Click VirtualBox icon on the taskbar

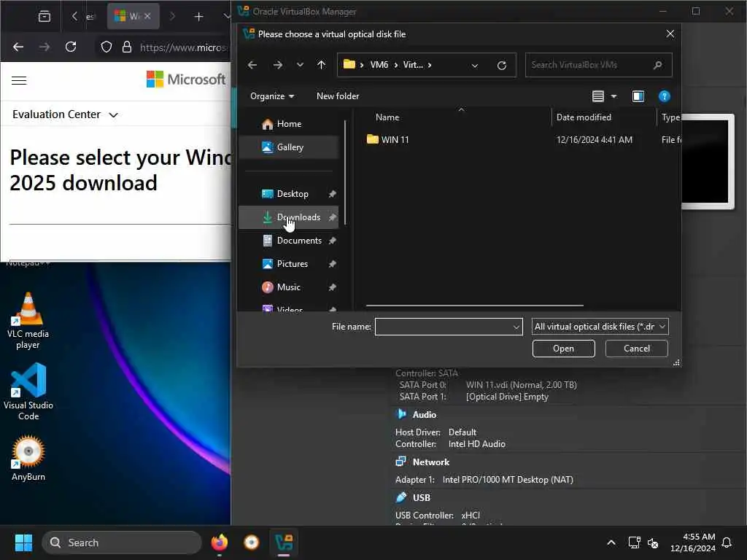coord(284,542)
